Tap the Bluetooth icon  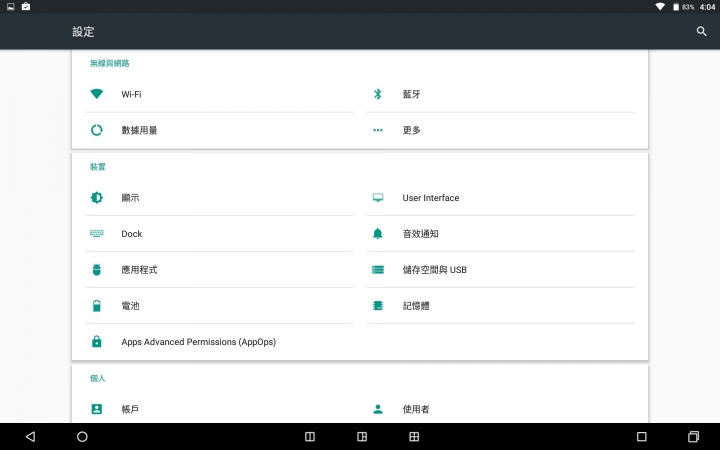(377, 94)
